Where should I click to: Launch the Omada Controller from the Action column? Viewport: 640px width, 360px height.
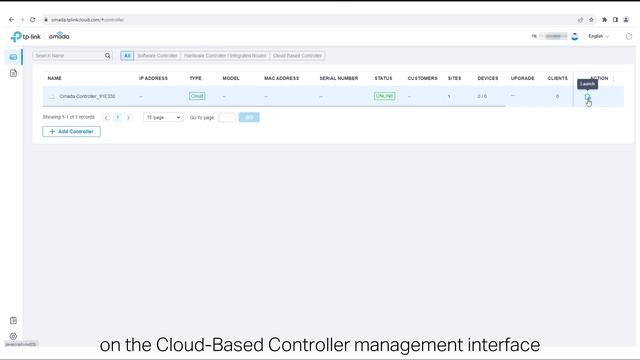pos(587,97)
